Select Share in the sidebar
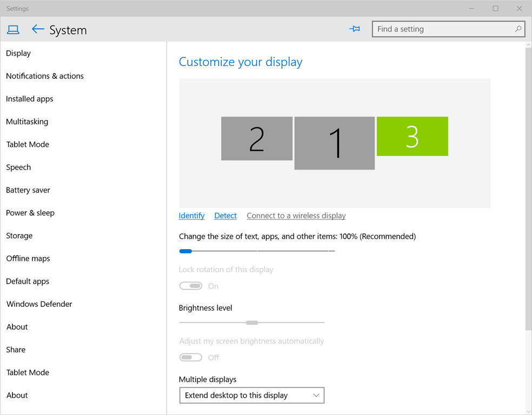This screenshot has width=532, height=415. [16, 350]
